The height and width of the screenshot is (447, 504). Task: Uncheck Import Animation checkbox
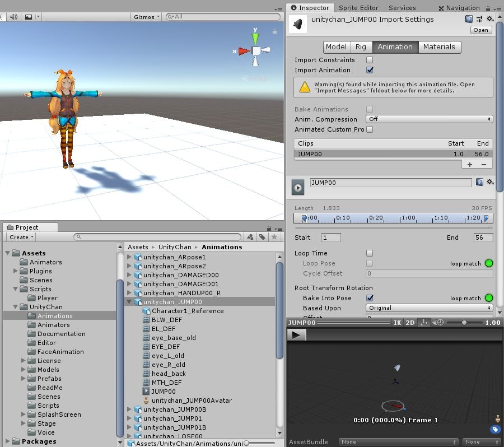370,70
